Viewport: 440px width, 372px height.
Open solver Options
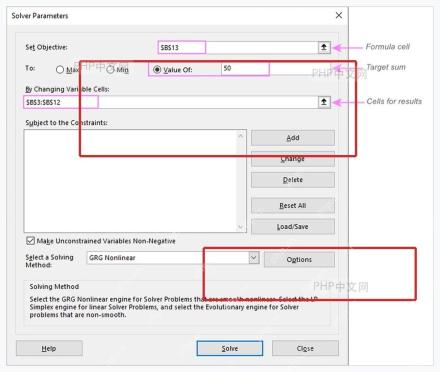click(299, 259)
